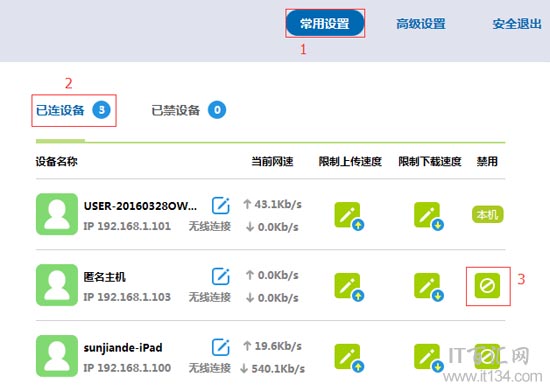Click IP 192.168.1.101
Screen dimensions: 550x391
[x=127, y=226]
